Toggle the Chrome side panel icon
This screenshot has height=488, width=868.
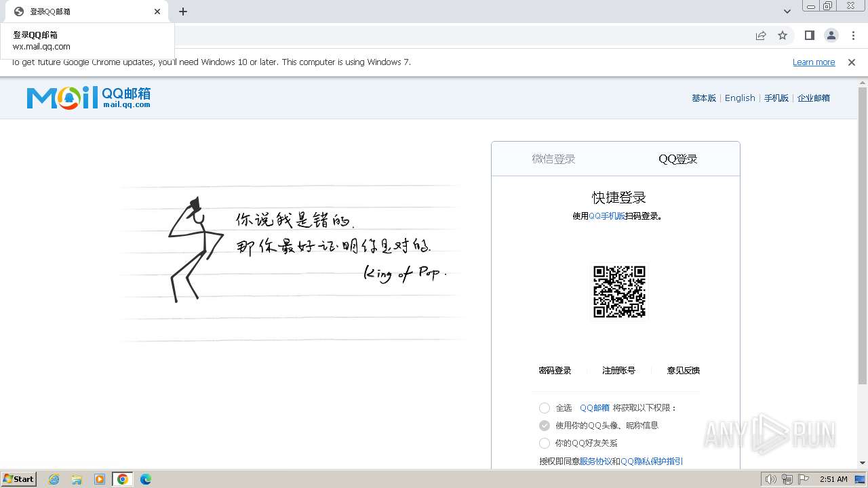[810, 35]
